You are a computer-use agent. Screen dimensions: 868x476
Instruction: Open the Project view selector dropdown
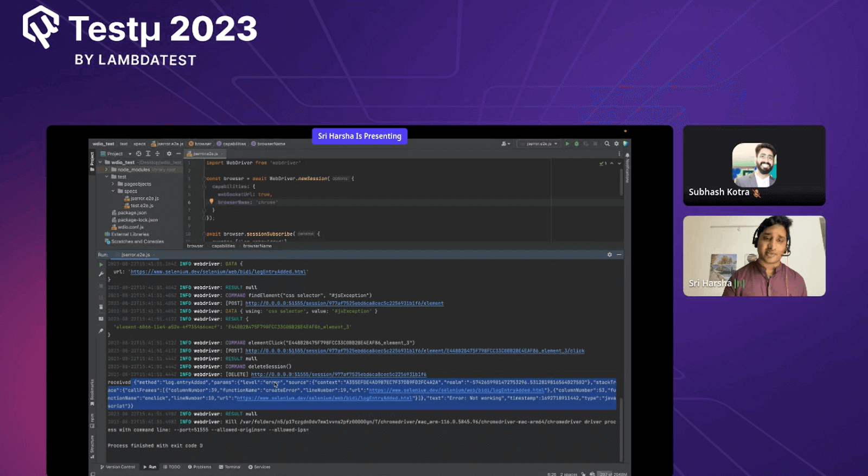[116, 154]
